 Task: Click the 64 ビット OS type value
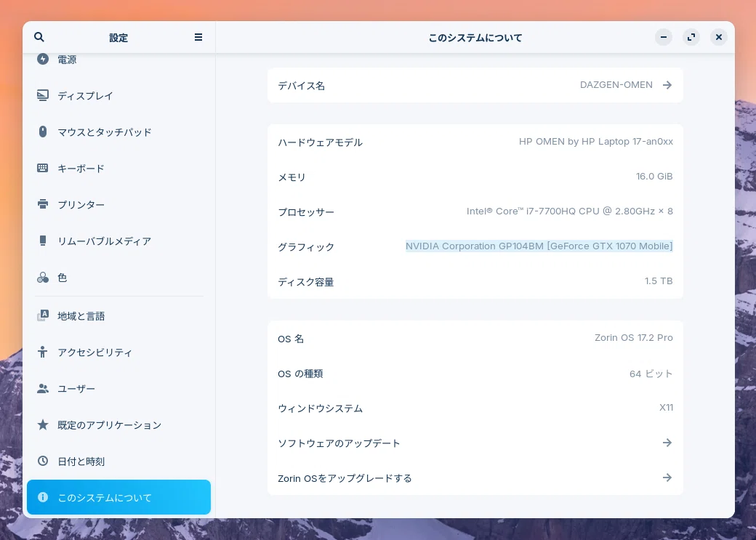[651, 374]
